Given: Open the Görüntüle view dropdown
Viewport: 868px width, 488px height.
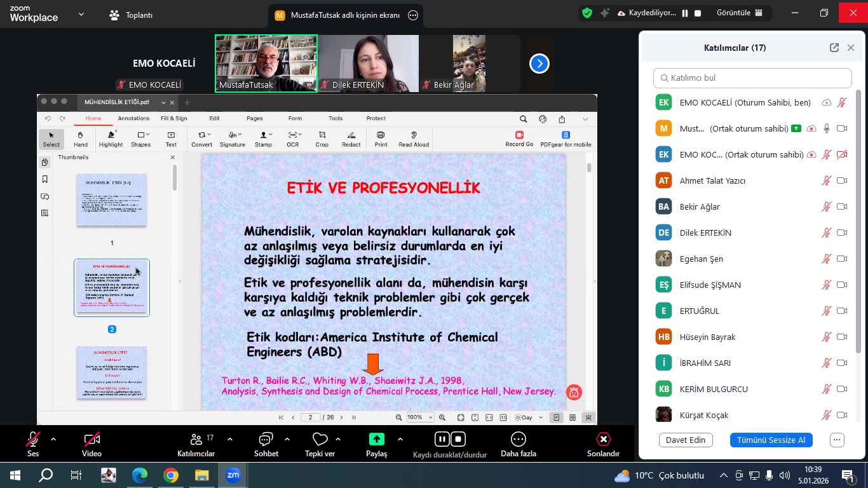Looking at the screenshot, I should click(740, 13).
